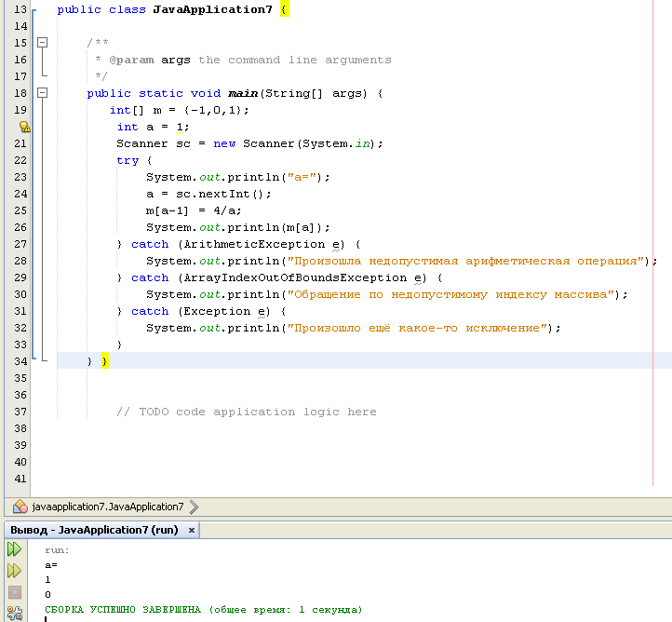The height and width of the screenshot is (622, 672).
Task: Click the m[a-1] = 4/a statement
Action: [194, 210]
